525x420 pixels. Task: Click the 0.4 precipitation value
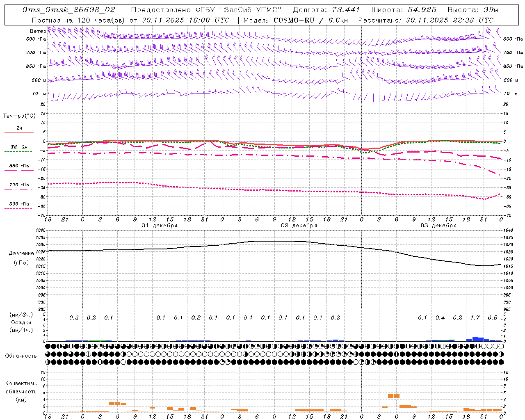click(x=440, y=317)
